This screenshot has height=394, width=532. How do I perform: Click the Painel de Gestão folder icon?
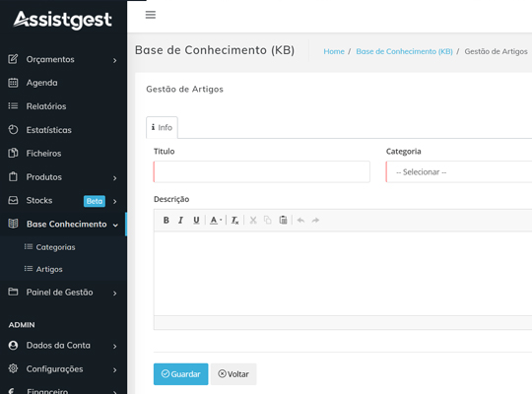tap(13, 292)
